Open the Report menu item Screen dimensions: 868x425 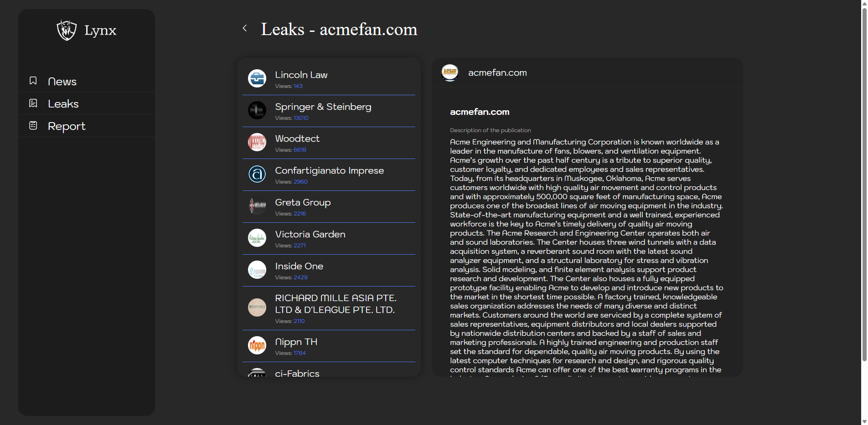[x=67, y=126]
